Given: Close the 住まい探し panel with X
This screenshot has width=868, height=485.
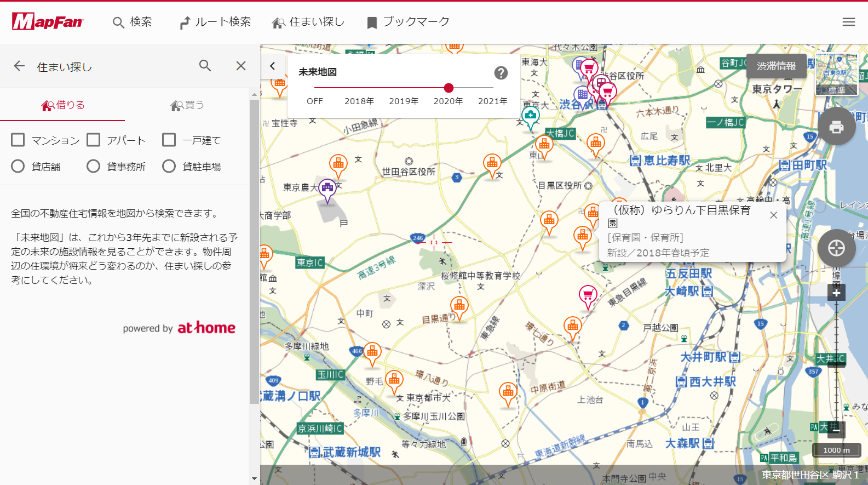Looking at the screenshot, I should [241, 66].
